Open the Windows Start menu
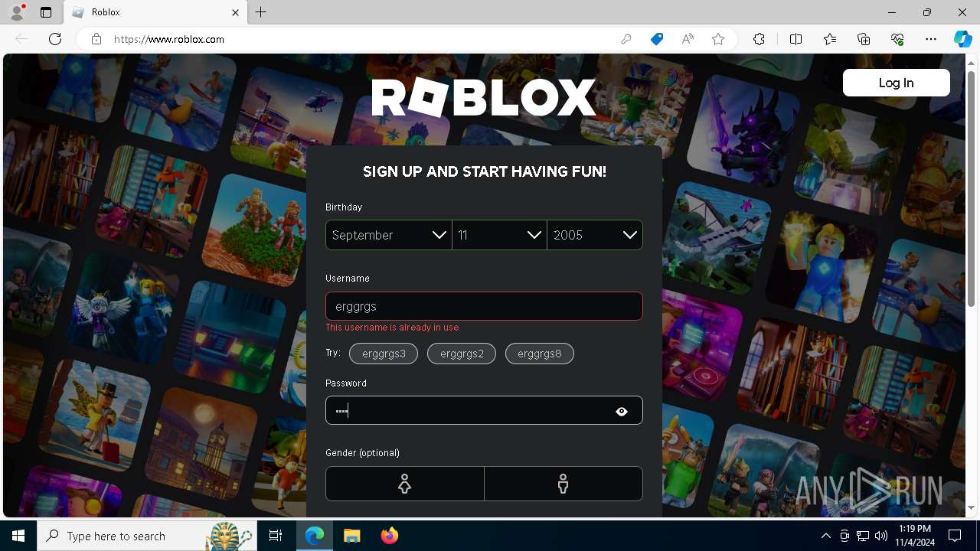 (18, 536)
